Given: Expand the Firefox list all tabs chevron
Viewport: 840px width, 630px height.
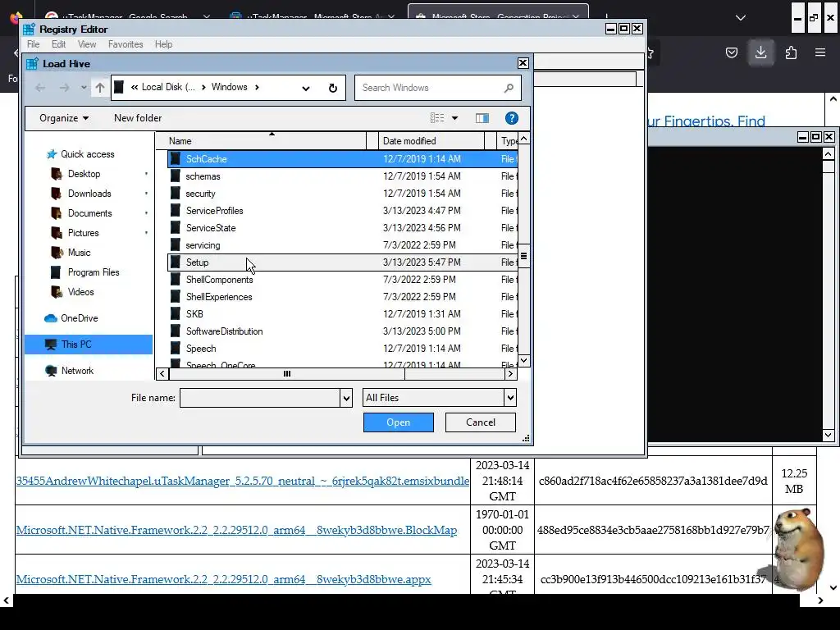Looking at the screenshot, I should pyautogui.click(x=741, y=18).
